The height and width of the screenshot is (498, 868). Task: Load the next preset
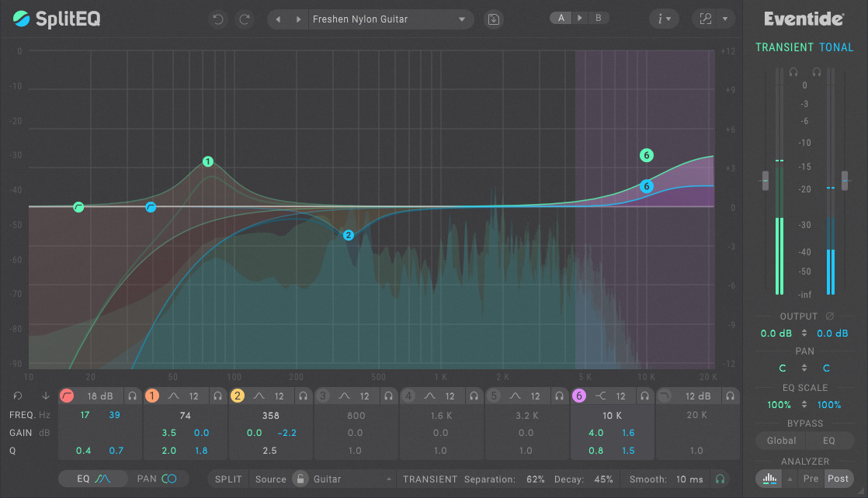298,19
